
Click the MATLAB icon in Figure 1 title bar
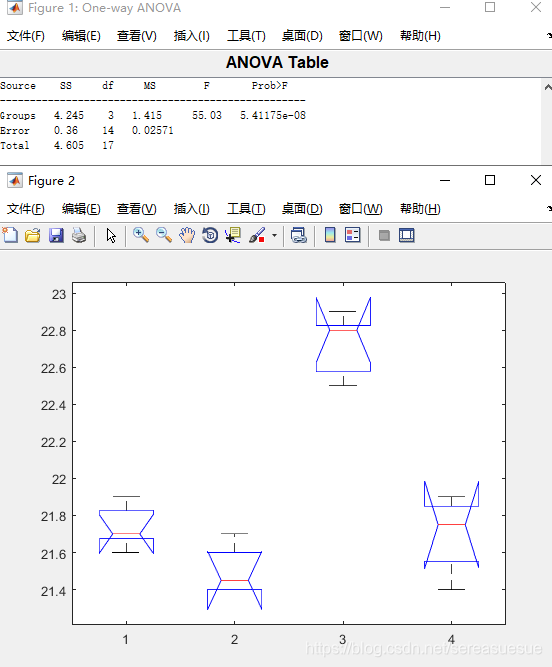(x=14, y=7)
